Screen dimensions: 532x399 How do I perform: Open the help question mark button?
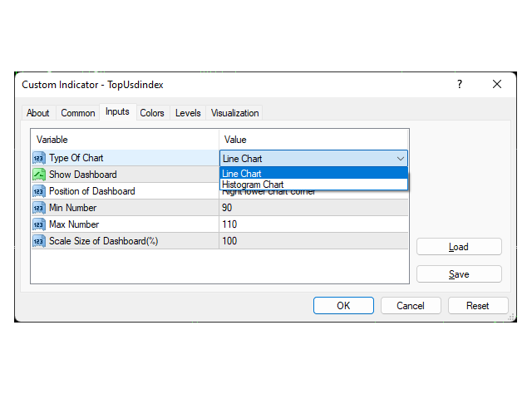click(x=460, y=84)
